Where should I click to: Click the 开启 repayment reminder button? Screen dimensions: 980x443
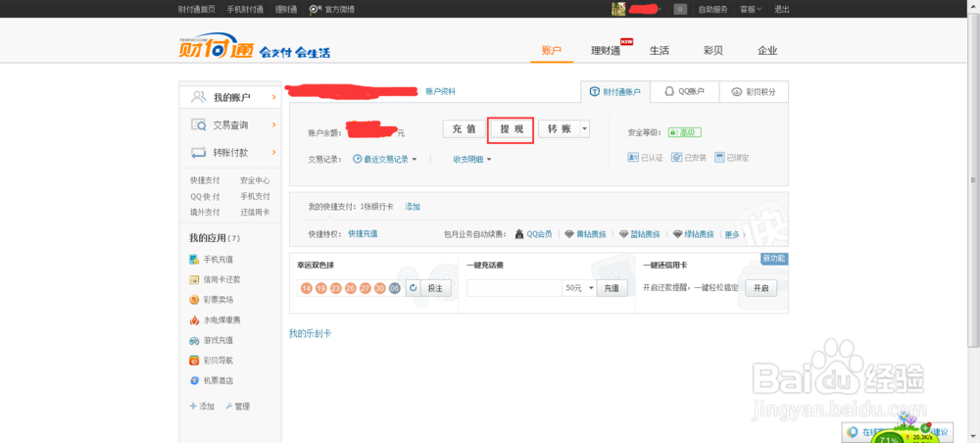(760, 288)
